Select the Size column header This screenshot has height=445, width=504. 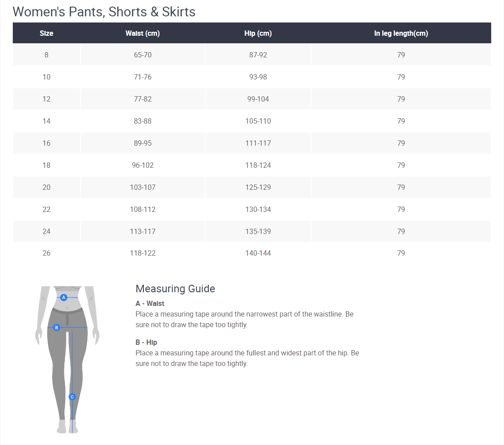coord(46,34)
